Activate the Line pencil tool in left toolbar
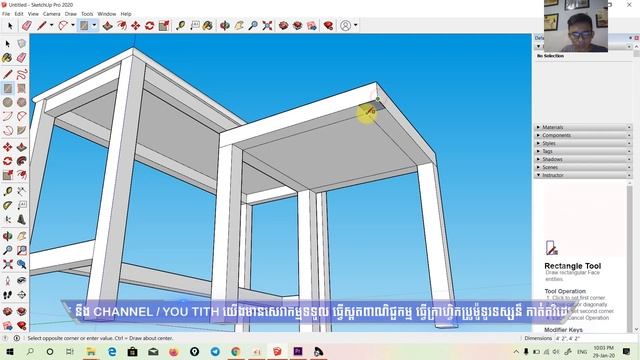 (x=8, y=74)
